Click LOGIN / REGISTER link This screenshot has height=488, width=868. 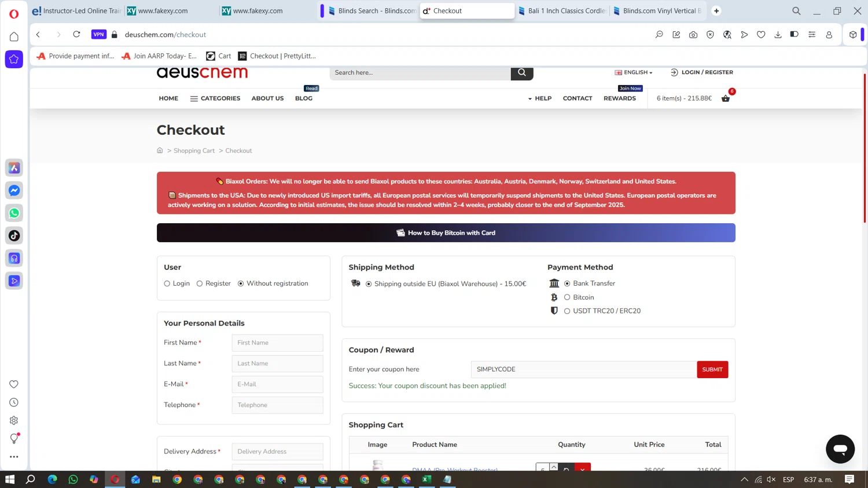[702, 72]
